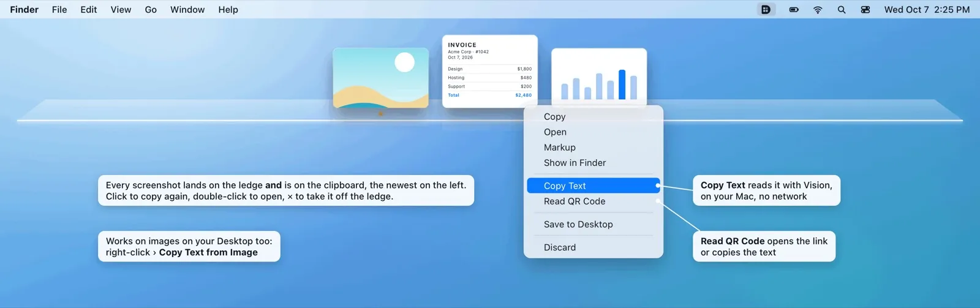Click the 'Works on images on your Desktop' note
The image size is (980, 308).
(189, 246)
